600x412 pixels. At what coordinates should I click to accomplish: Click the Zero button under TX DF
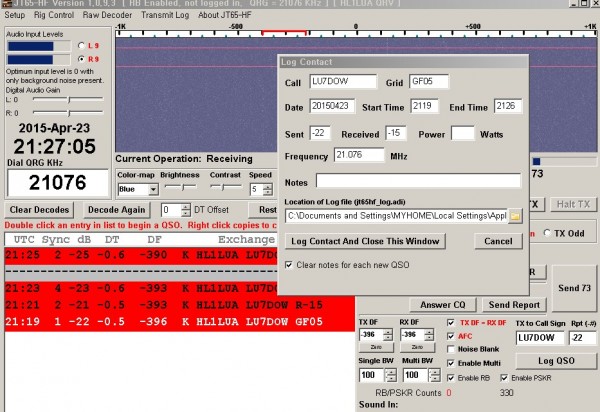coord(376,347)
